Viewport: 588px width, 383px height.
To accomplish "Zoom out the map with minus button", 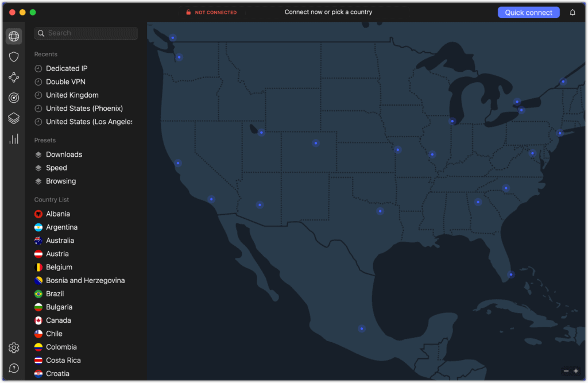I will pos(566,371).
